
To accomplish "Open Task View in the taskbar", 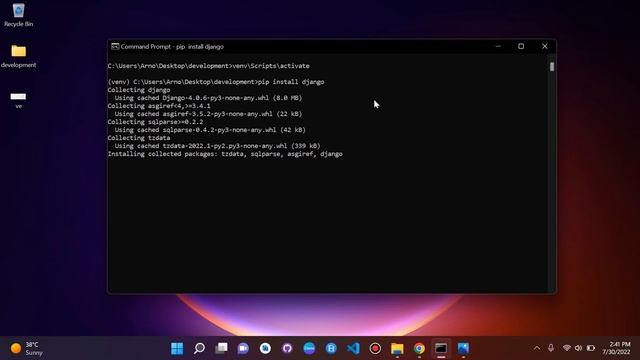I will tap(221, 348).
